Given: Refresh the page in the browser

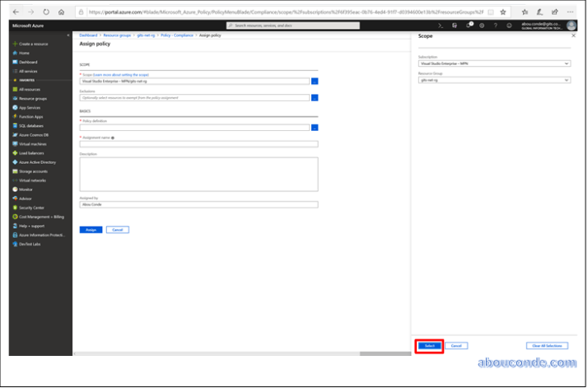Looking at the screenshot, I should click(45, 12).
